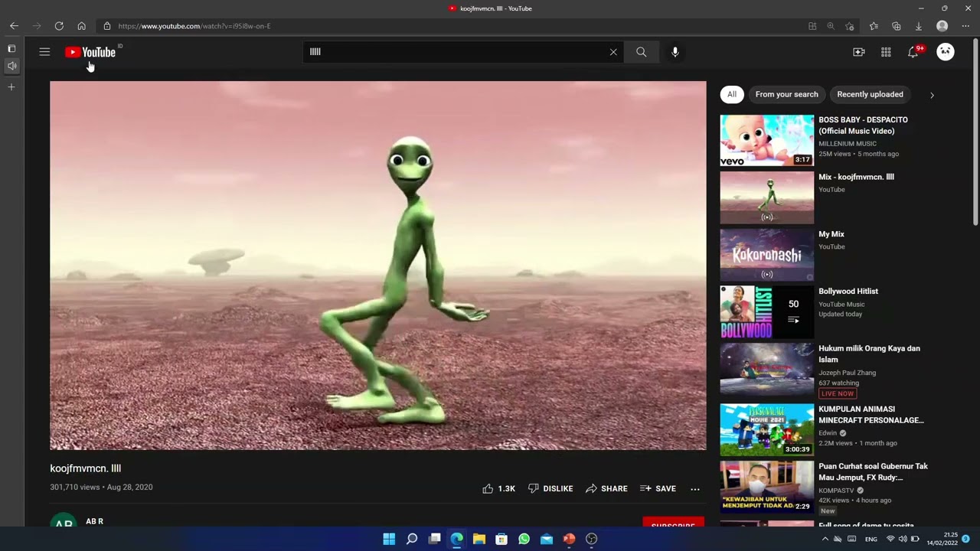Select the audio-playing tab in sidebar
Viewport: 980px width, 551px height.
point(11,66)
